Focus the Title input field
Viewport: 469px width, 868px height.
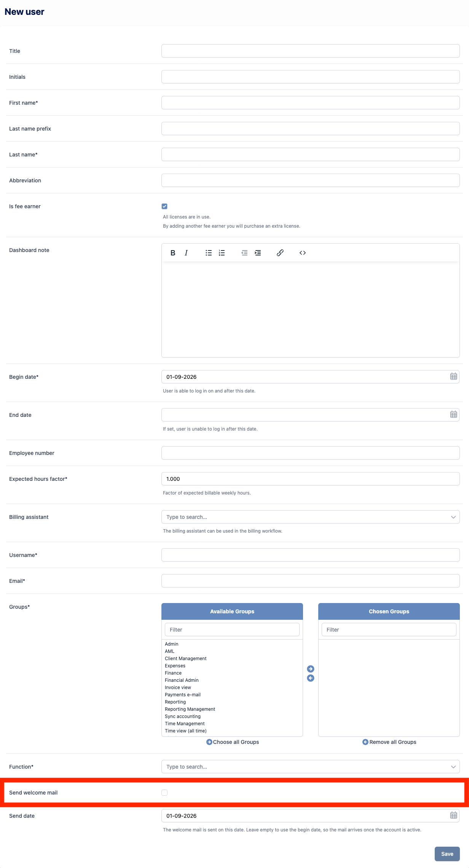(311, 51)
